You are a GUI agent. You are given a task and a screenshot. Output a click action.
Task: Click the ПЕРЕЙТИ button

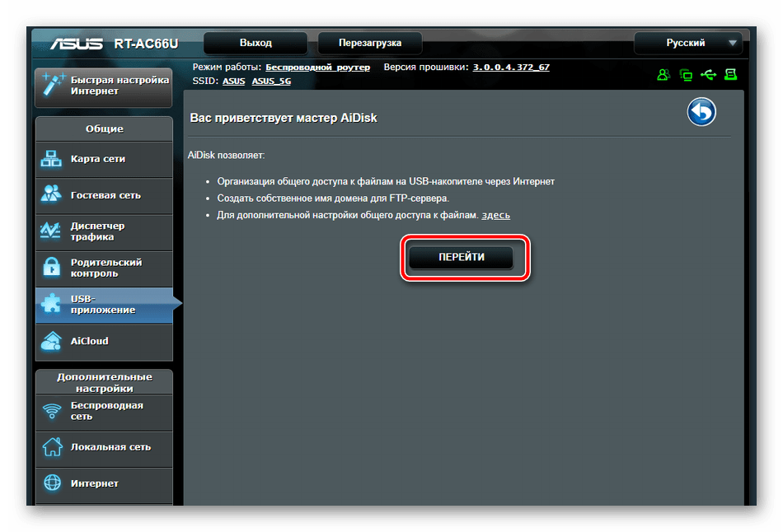(462, 258)
